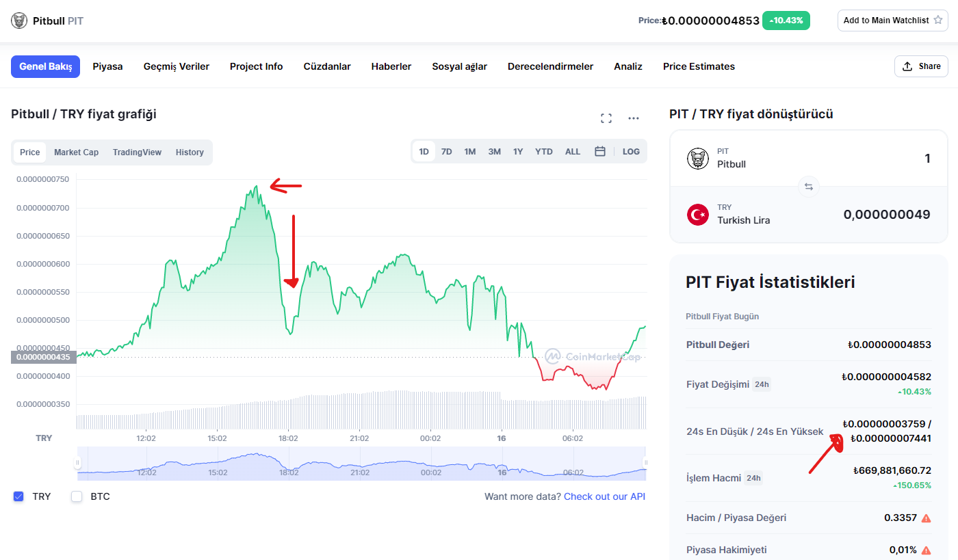This screenshot has width=958, height=560.
Task: Uncheck the TRY checkbox
Action: coord(18,496)
